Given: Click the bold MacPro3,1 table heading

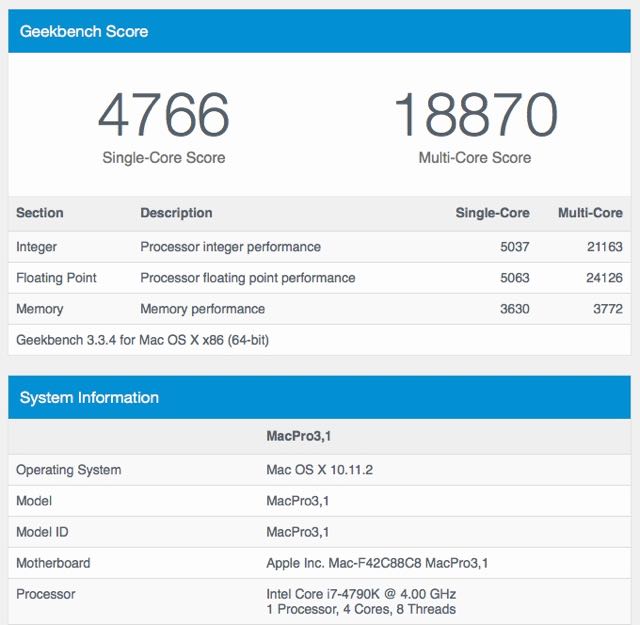Looking at the screenshot, I should click(x=298, y=436).
